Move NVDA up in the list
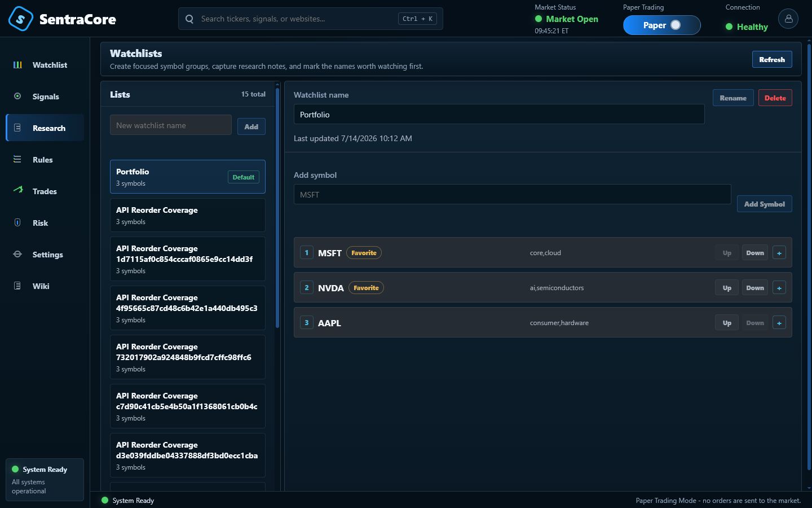Screen dimensions: 812x508 [x=727, y=288]
